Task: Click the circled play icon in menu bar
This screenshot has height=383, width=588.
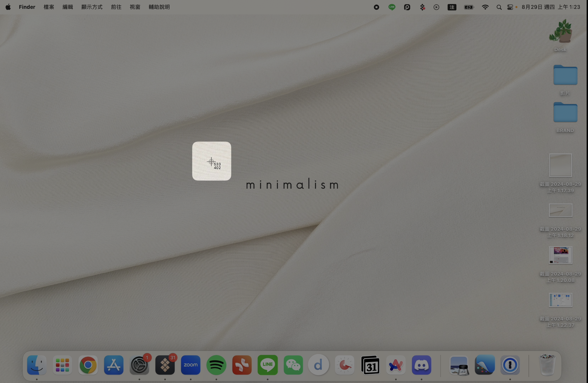Action: click(436, 7)
